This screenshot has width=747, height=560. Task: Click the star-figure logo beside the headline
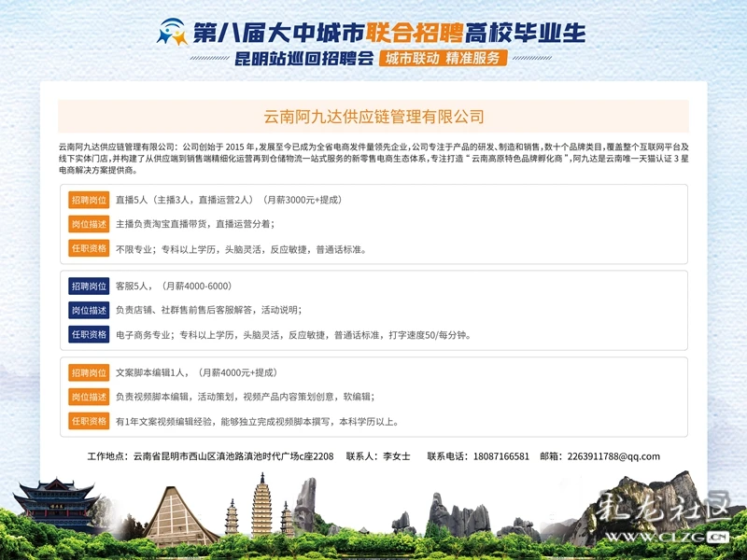[x=172, y=33]
